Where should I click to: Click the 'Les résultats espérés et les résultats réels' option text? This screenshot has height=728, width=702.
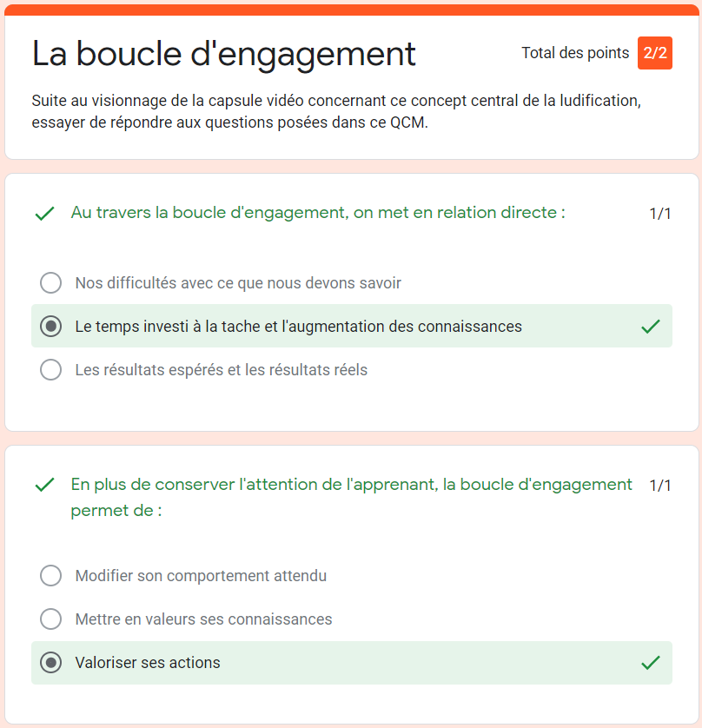click(221, 369)
